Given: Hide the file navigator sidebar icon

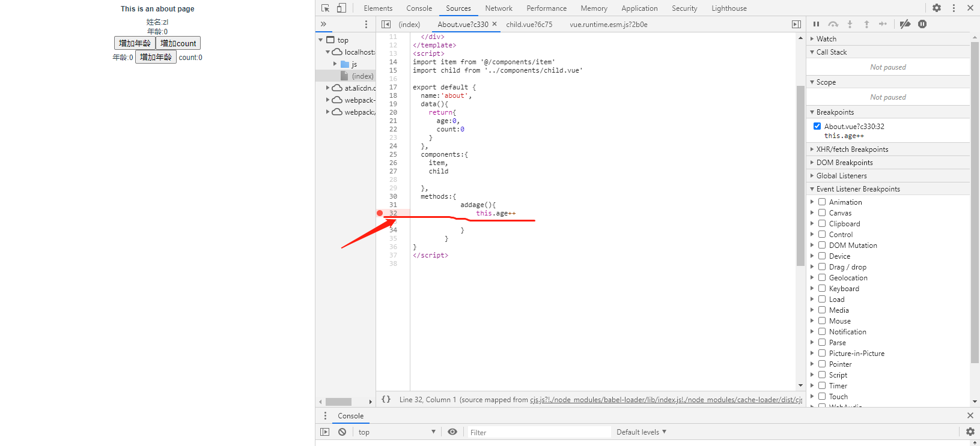Looking at the screenshot, I should [386, 24].
